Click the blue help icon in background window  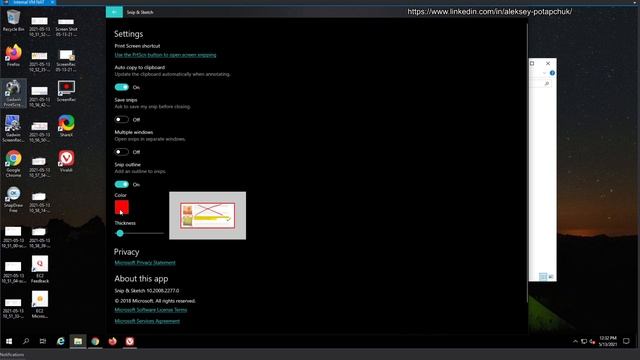[x=552, y=73]
